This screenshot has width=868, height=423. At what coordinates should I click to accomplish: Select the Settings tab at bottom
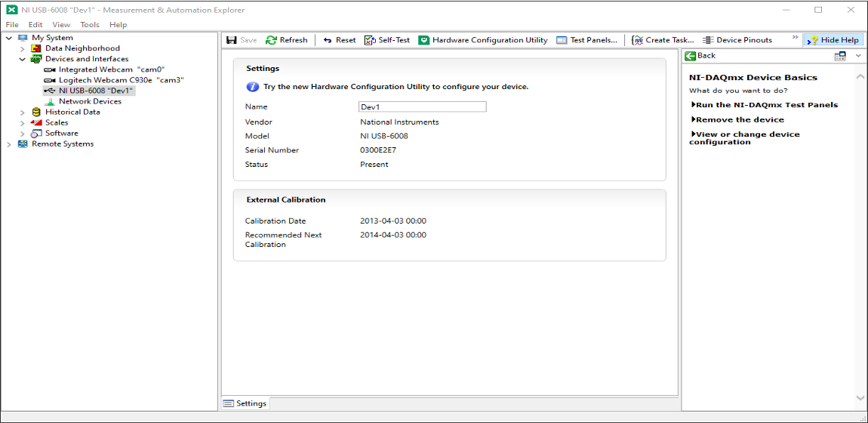[245, 403]
